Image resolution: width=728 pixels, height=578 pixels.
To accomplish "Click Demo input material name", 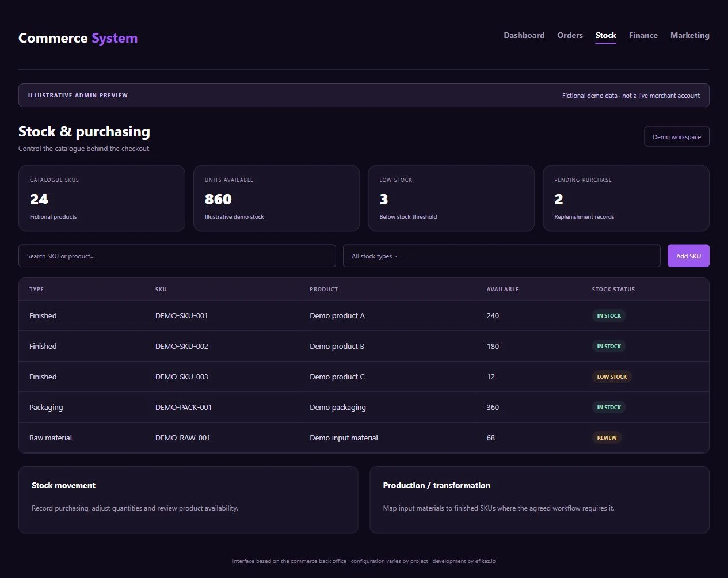I will pyautogui.click(x=344, y=438).
